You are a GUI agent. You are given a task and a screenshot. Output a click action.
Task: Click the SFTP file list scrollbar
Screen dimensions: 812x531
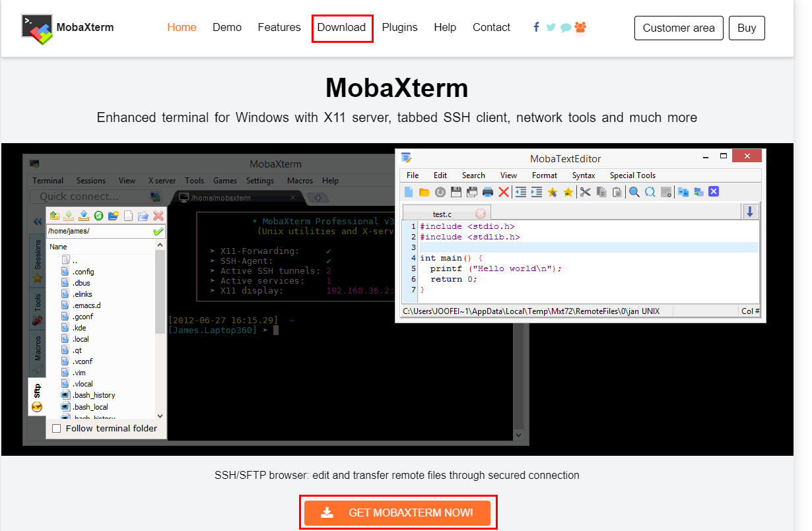[160, 330]
